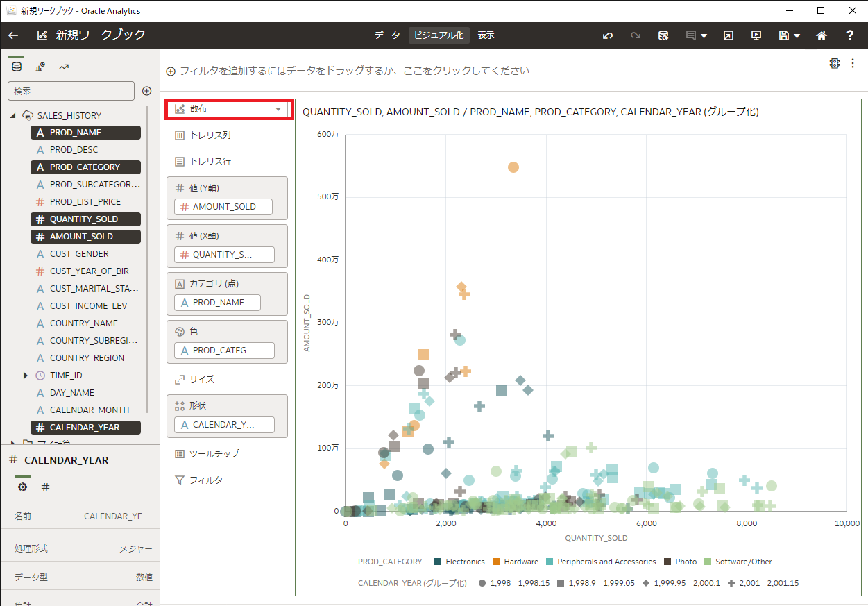Go to the home page icon

(x=822, y=35)
